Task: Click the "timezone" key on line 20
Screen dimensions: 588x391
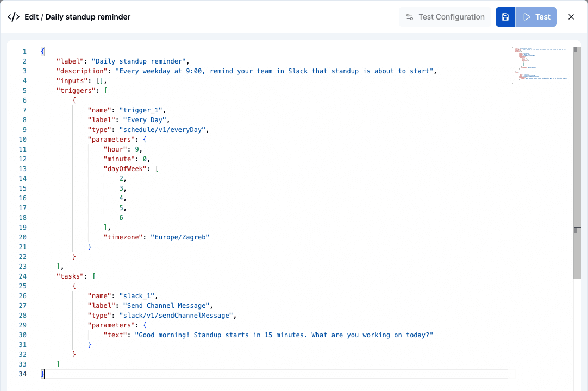Action: [x=123, y=237]
